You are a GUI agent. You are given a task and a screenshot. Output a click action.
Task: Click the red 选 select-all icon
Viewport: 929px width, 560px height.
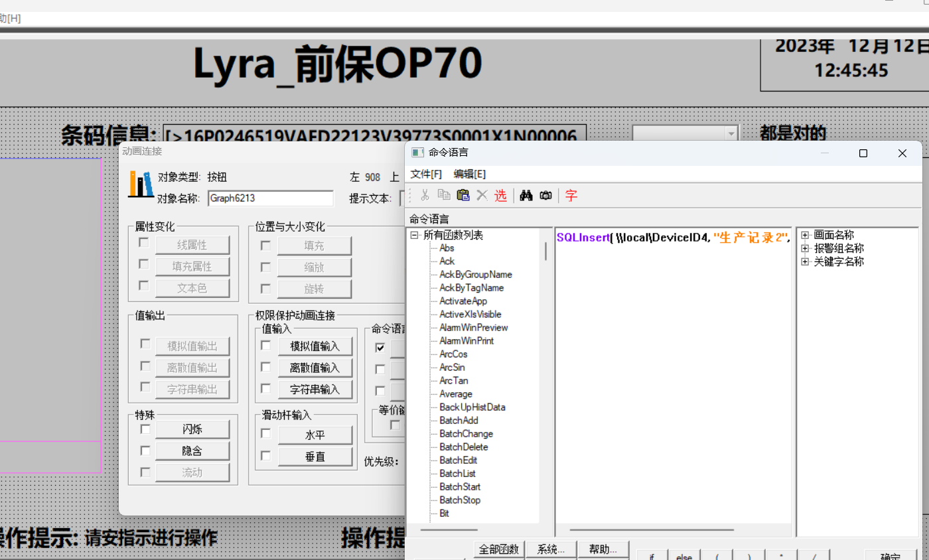click(x=500, y=195)
